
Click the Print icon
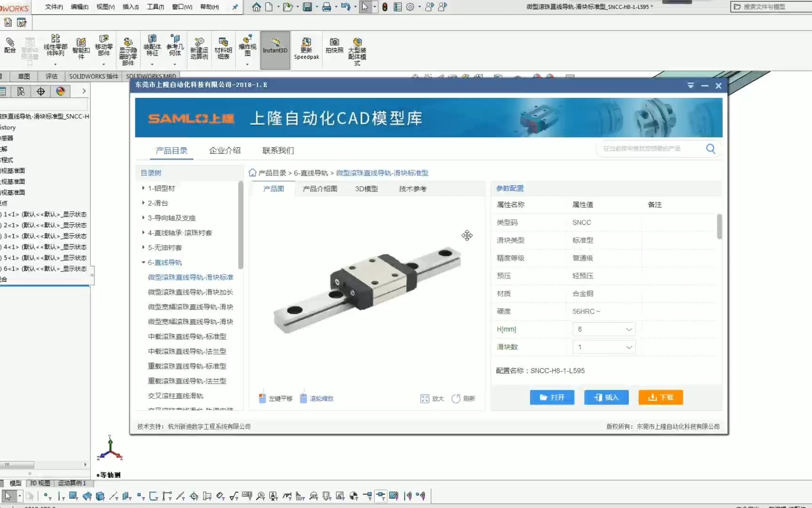327,7
